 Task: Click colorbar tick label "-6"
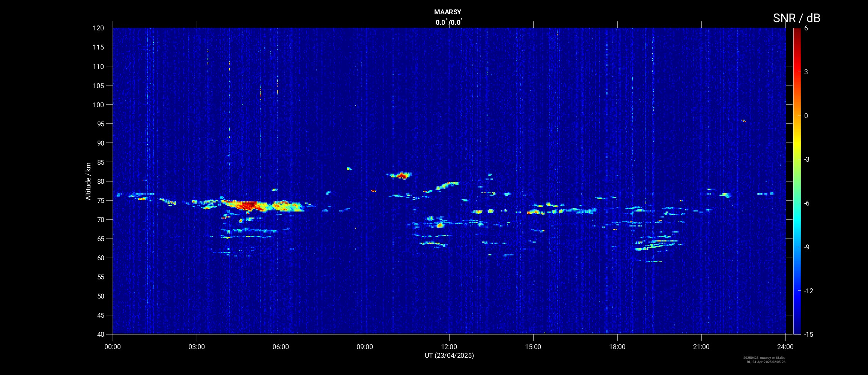807,203
